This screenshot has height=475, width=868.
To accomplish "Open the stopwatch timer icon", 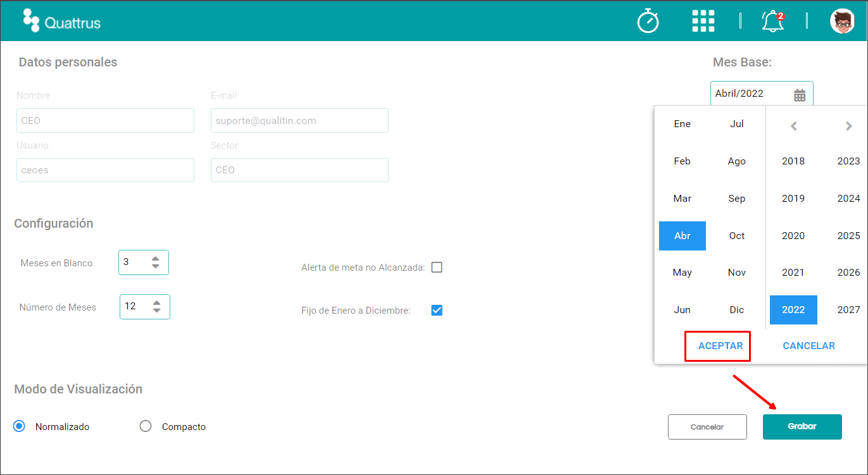I will [648, 21].
